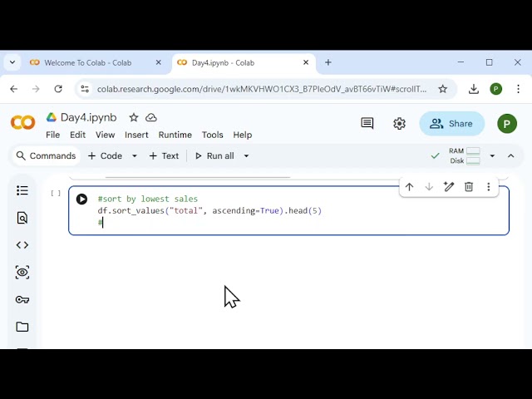Open the variables inspector eye icon
Image resolution: width=532 pixels, height=399 pixels.
tap(22, 273)
